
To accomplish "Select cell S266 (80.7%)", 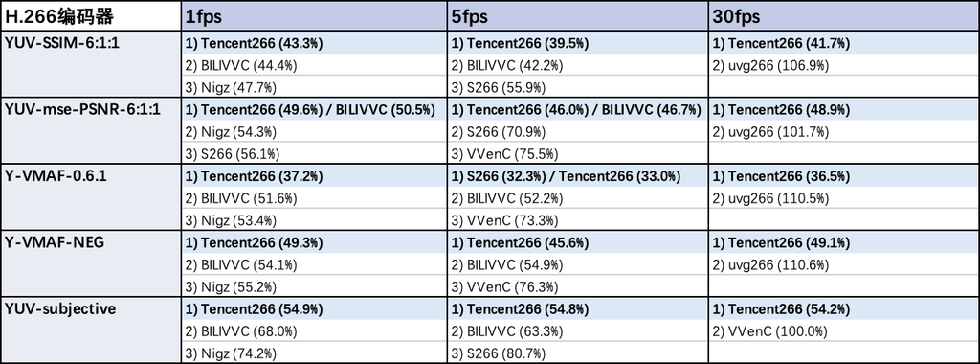I will pos(578,353).
